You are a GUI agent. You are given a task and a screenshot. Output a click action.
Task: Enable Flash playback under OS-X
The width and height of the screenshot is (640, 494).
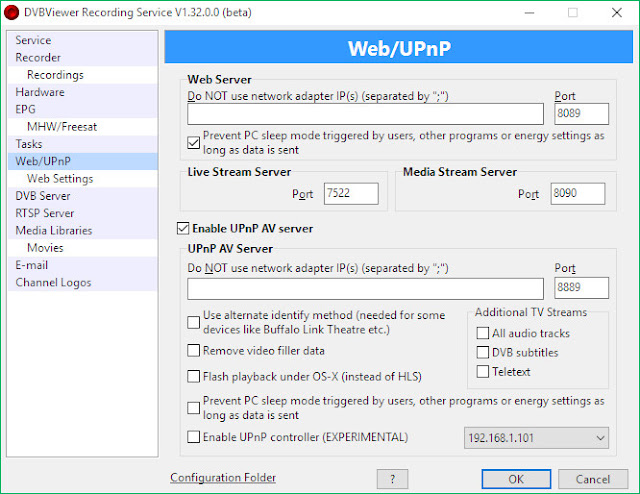[193, 376]
